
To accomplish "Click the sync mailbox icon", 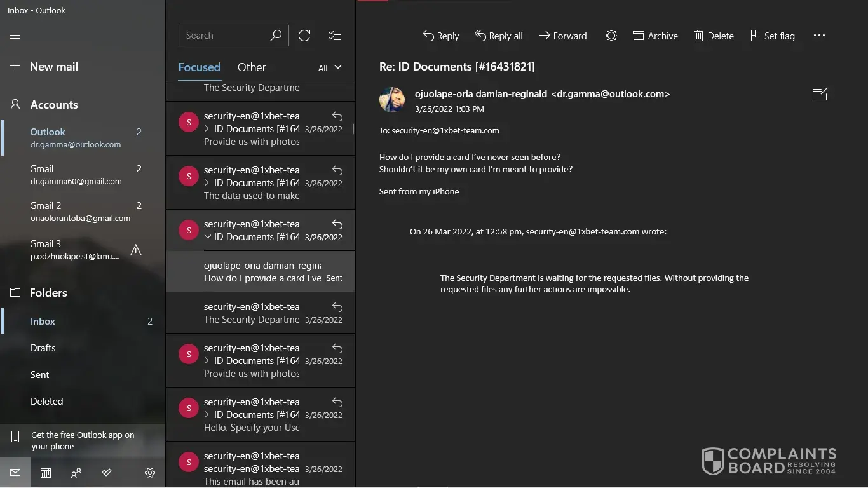I will pos(304,36).
